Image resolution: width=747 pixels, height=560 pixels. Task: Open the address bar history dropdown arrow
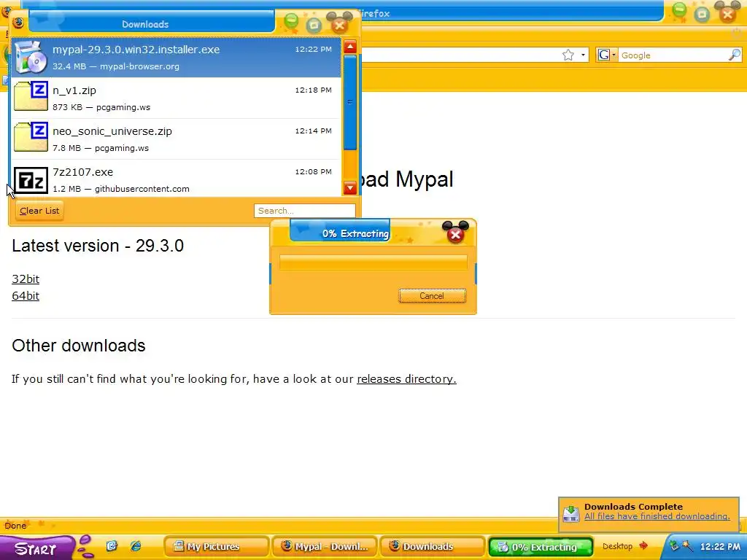pos(583,55)
